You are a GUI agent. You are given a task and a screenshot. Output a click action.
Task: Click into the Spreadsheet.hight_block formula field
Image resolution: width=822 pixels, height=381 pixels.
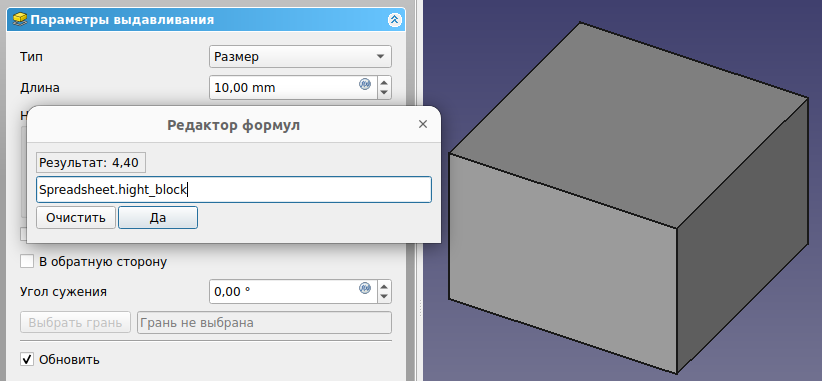[x=234, y=190]
